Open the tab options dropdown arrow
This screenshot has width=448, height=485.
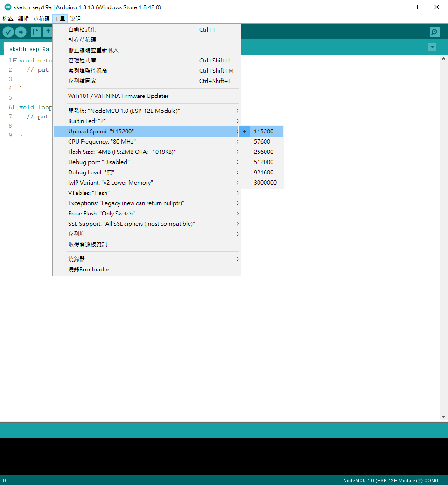[432, 47]
